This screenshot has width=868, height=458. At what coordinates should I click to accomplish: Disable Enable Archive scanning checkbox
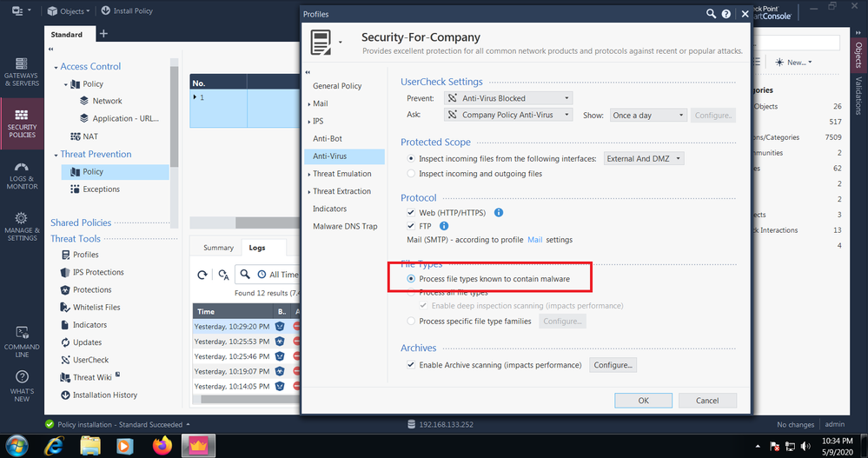point(411,365)
